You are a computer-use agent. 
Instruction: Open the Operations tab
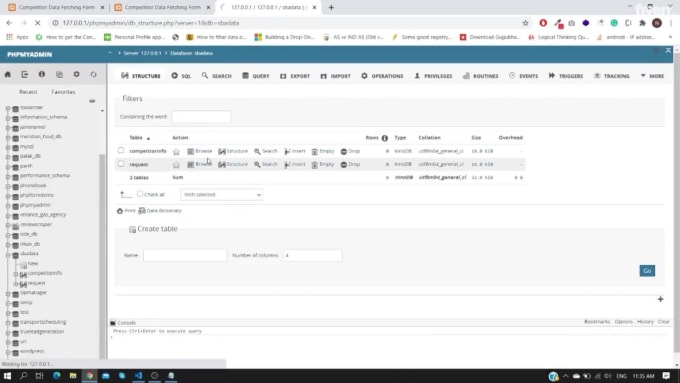pyautogui.click(x=382, y=76)
